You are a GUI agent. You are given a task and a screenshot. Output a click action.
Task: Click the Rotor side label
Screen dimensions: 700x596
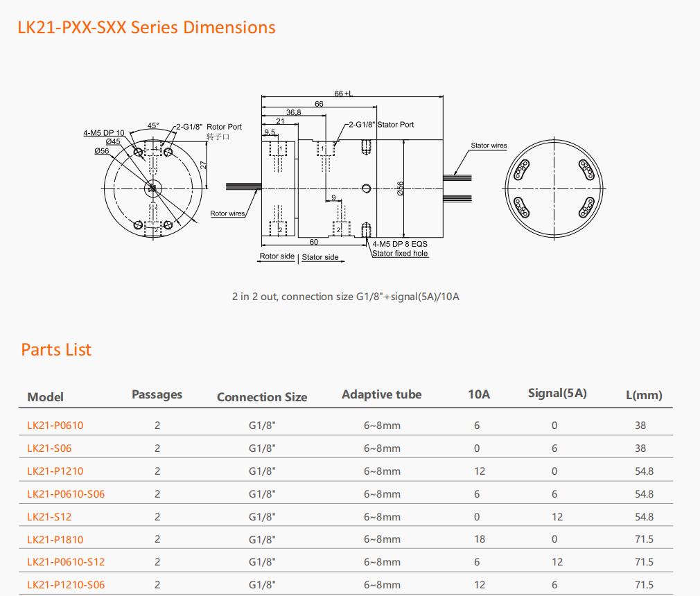(x=277, y=256)
